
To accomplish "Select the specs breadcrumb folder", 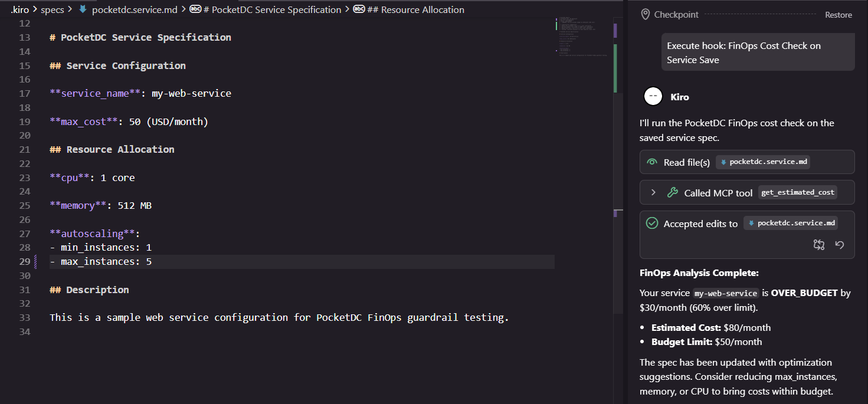I will pyautogui.click(x=53, y=9).
